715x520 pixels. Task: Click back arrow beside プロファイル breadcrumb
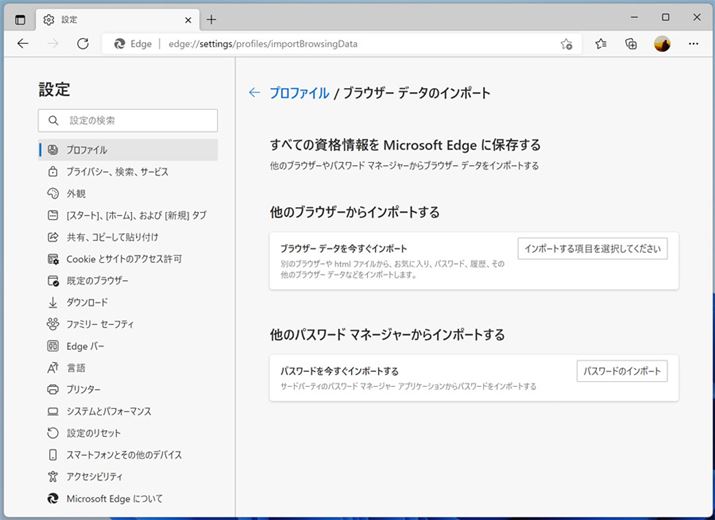[254, 93]
